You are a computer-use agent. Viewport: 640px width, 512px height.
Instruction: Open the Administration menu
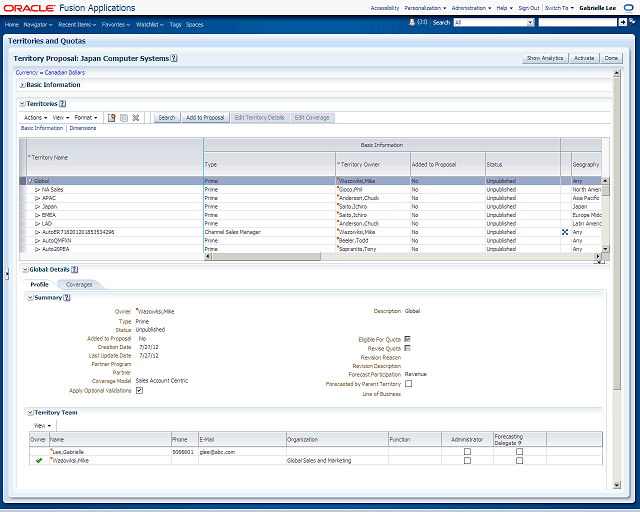pos(471,8)
